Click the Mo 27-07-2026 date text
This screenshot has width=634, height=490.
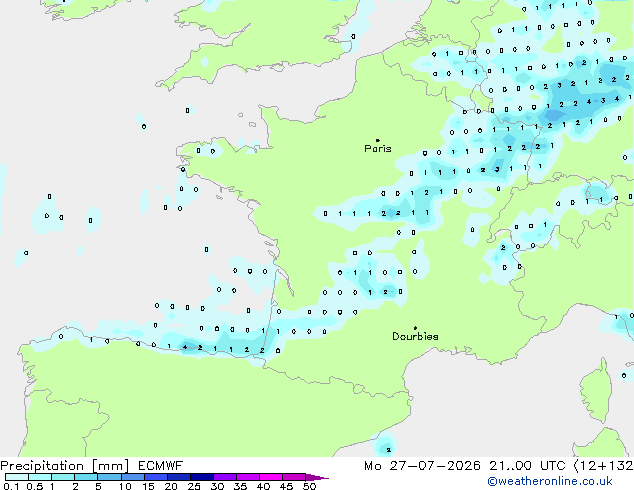click(x=422, y=466)
